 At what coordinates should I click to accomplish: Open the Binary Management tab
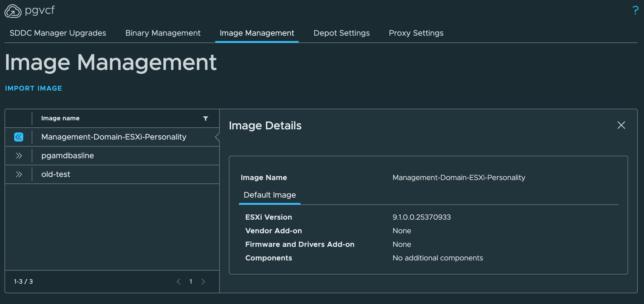tap(163, 33)
